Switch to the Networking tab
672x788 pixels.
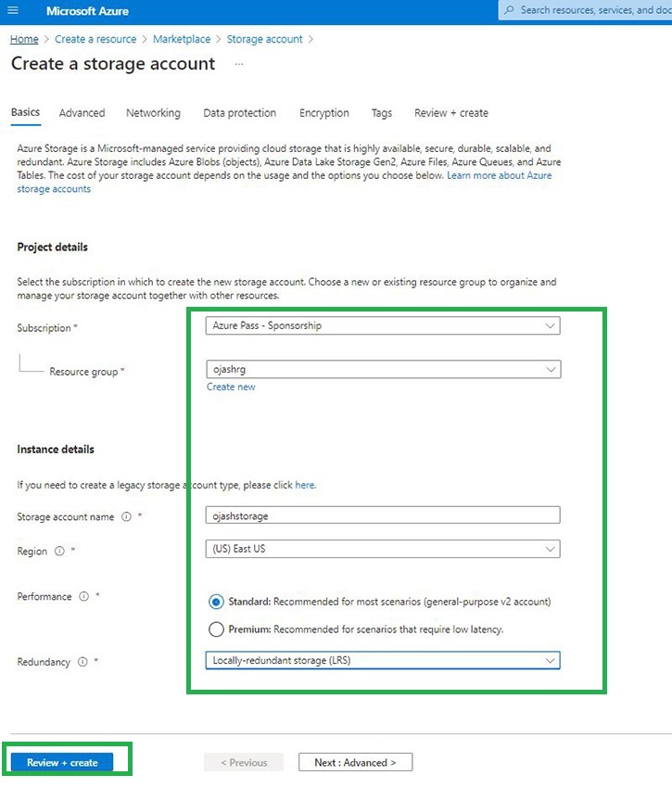153,113
